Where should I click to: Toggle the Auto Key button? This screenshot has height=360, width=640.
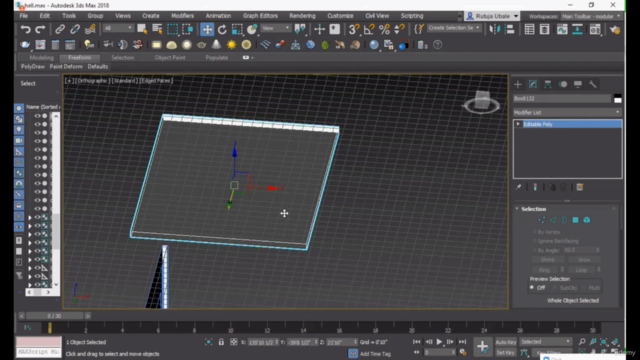506,342
